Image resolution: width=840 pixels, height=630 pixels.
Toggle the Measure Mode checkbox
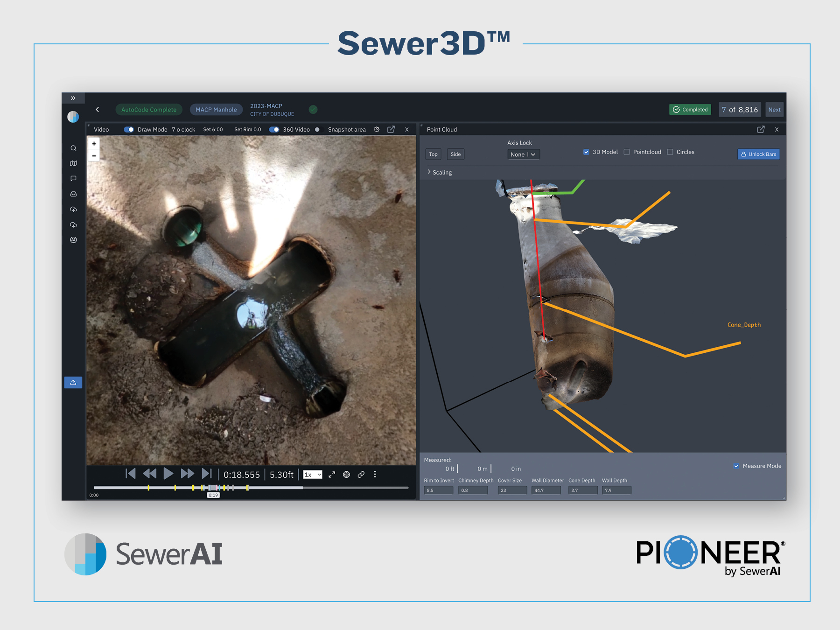(x=736, y=466)
